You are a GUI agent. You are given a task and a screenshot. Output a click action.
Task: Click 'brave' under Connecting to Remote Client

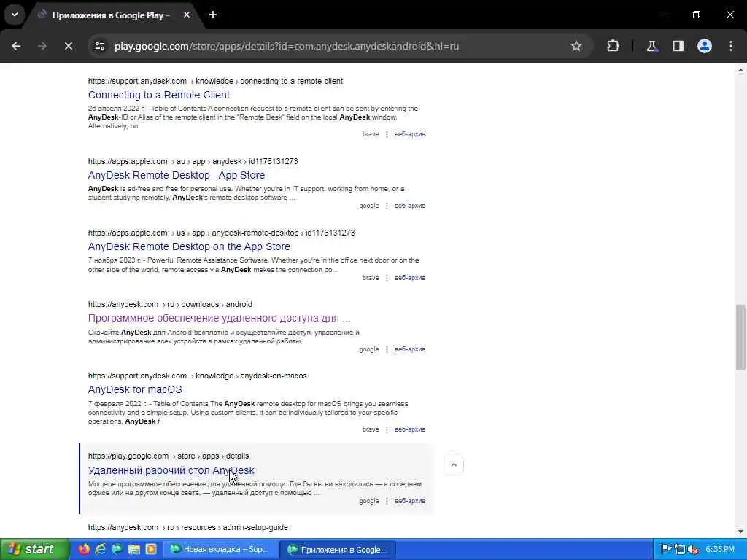pyautogui.click(x=371, y=134)
